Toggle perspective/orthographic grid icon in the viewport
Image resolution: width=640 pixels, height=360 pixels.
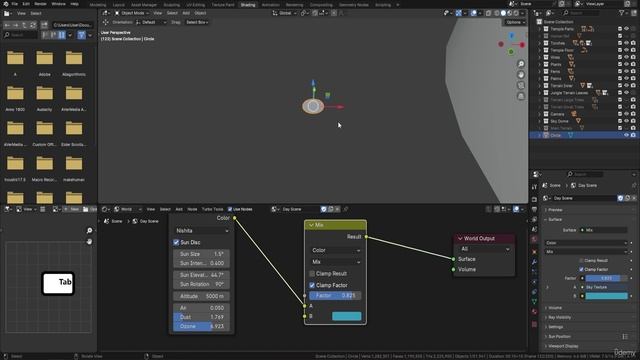pos(521,96)
